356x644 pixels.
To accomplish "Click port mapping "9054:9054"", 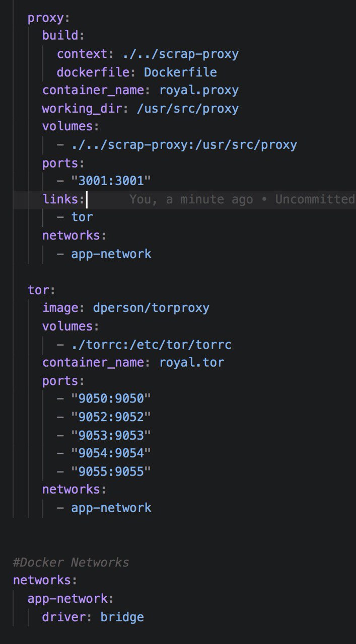I will pos(111,453).
